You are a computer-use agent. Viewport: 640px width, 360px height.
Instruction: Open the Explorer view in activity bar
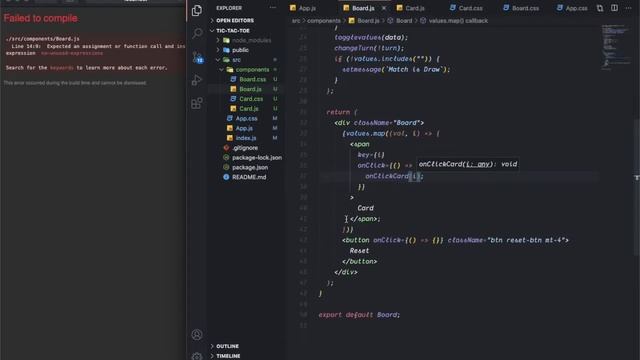(x=197, y=10)
